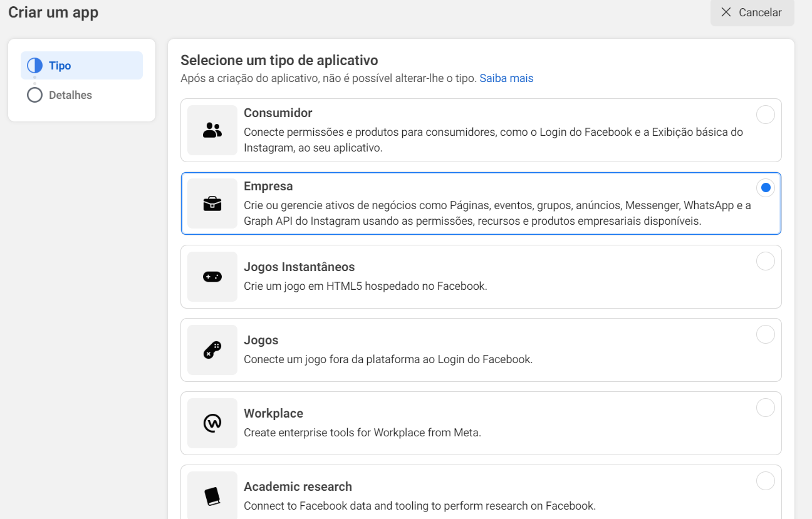Click the X icon in Cancelar button
The width and height of the screenshot is (812, 519).
click(x=726, y=13)
